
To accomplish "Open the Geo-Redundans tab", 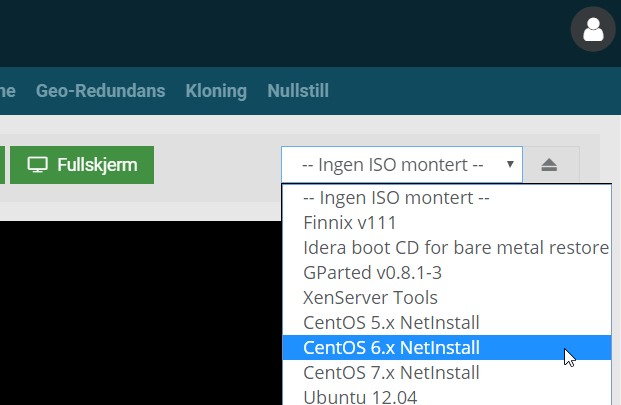I will pos(101,91).
